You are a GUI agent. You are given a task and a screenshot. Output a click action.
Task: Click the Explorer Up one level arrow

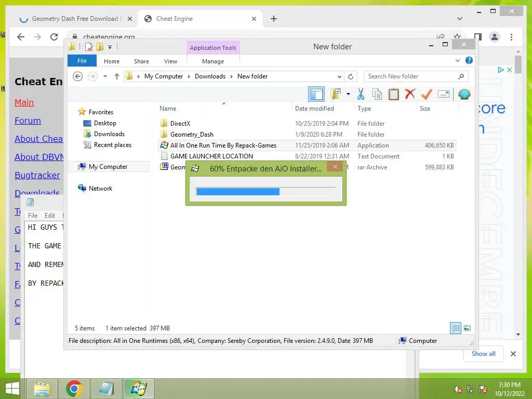[x=117, y=76]
